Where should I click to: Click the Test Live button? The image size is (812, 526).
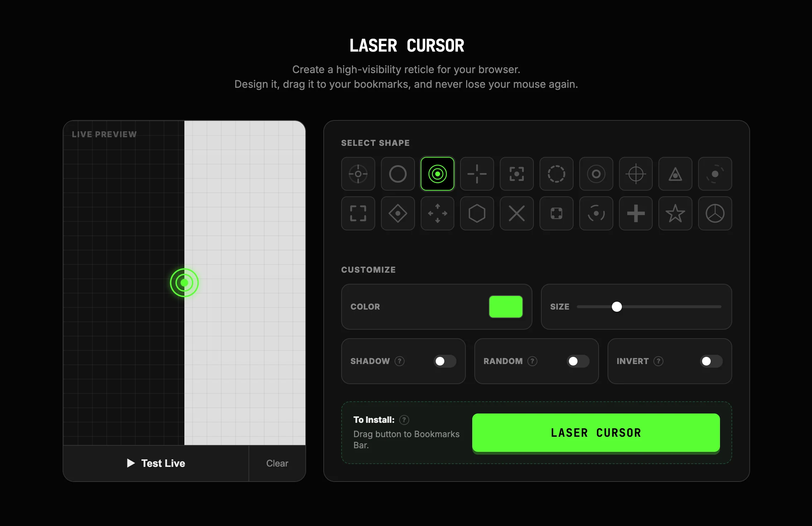[x=155, y=463]
